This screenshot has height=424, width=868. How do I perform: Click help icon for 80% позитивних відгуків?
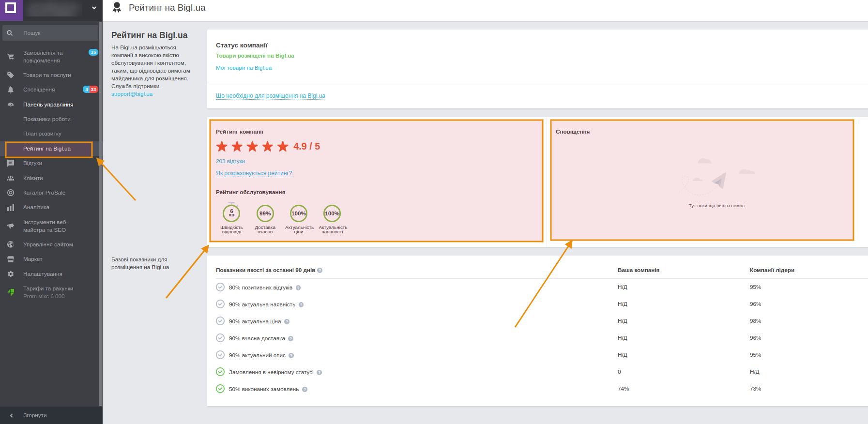click(298, 288)
